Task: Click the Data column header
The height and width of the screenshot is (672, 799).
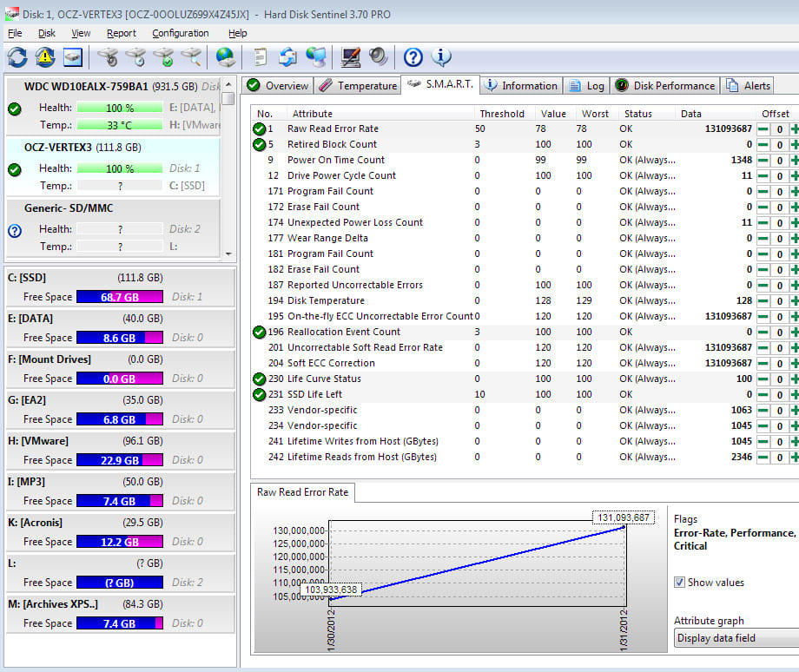Action: [691, 114]
